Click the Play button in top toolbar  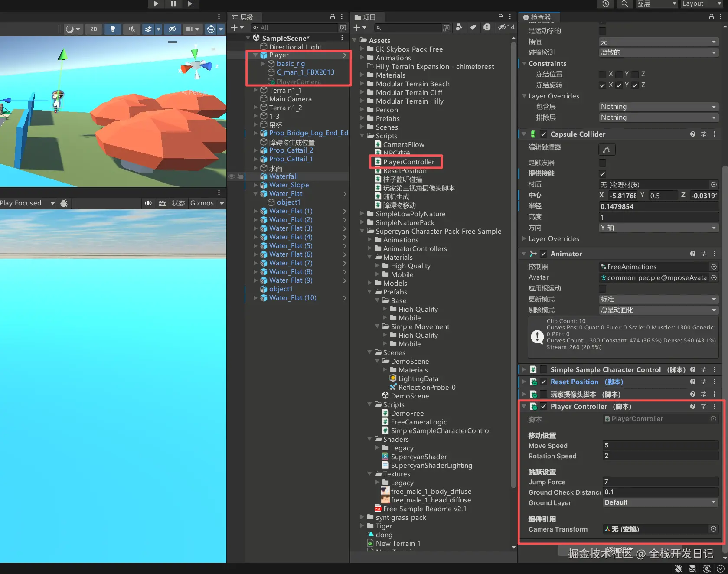[156, 4]
